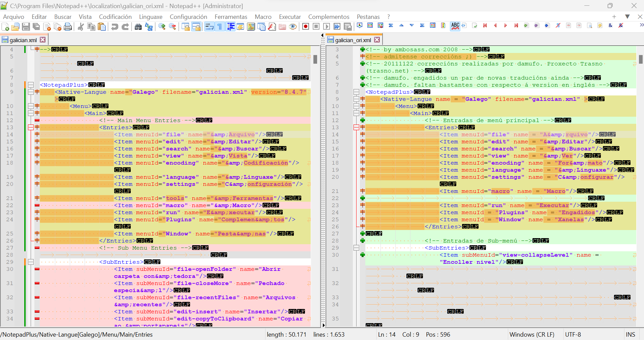Toggle ABC spell-check button
Screen dimensions: 644x340
[x=455, y=26]
